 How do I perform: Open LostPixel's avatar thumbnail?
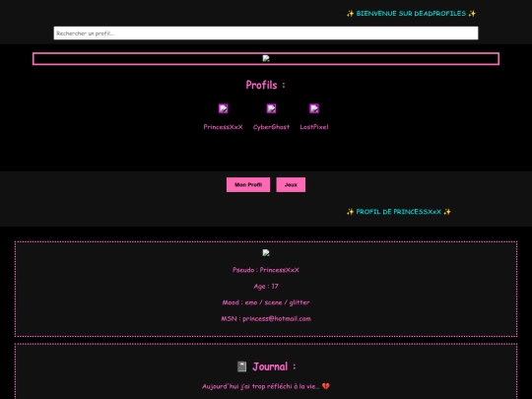click(314, 108)
